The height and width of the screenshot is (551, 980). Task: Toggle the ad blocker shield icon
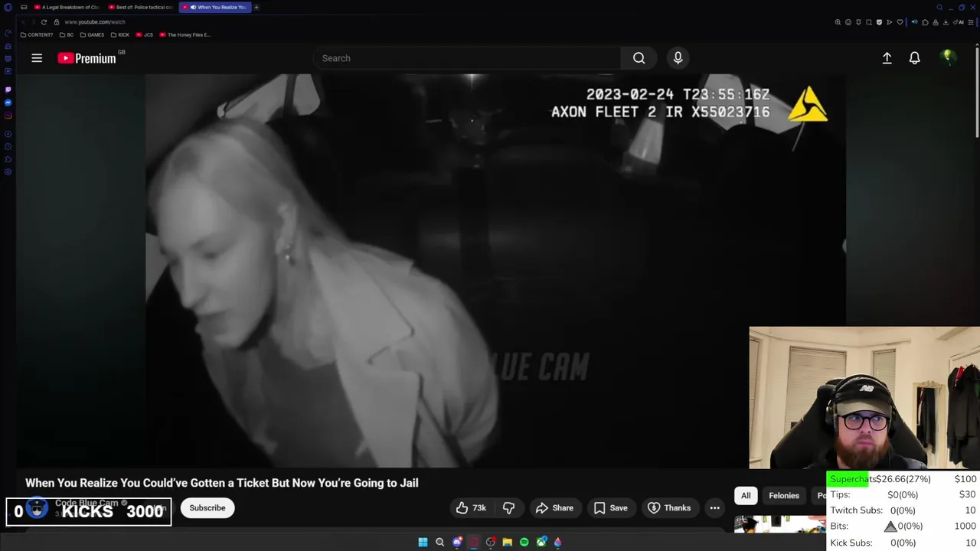[x=879, y=22]
